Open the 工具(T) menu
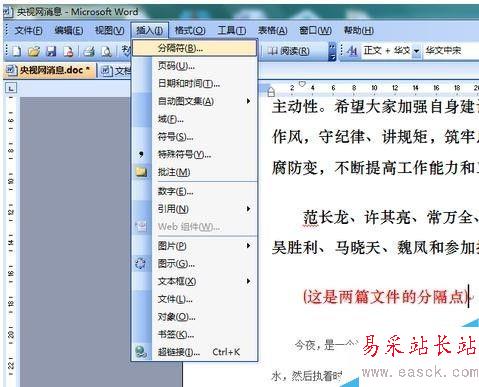The image size is (479, 387). tap(232, 30)
